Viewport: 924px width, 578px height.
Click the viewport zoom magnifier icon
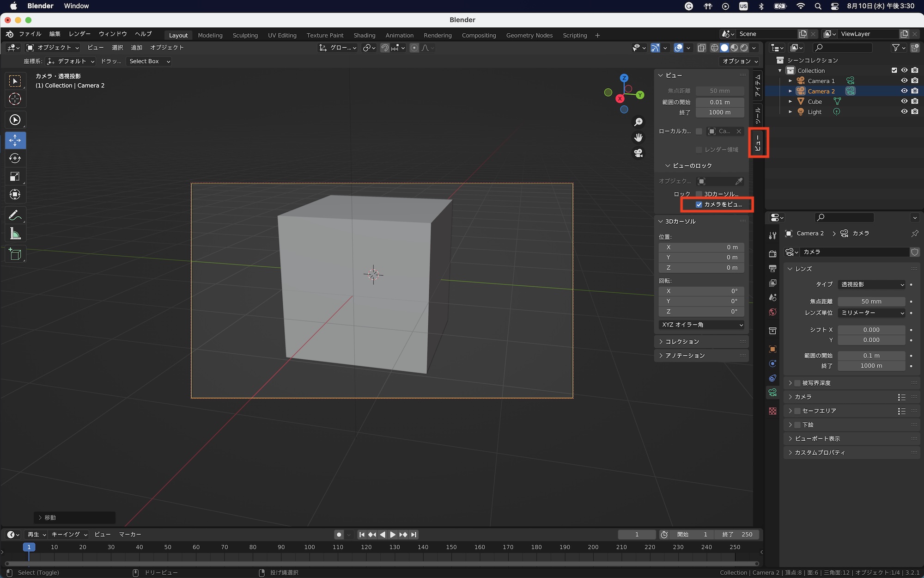click(638, 122)
